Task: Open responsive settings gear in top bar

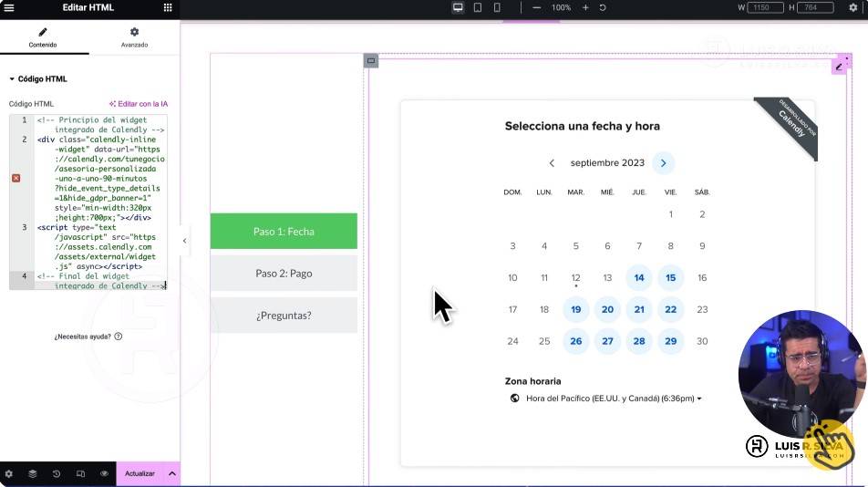Action: click(853, 7)
